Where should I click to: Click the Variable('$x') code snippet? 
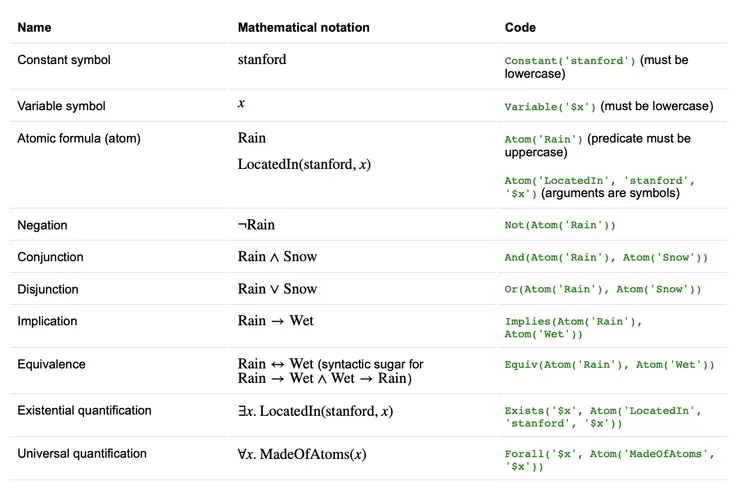(x=551, y=107)
